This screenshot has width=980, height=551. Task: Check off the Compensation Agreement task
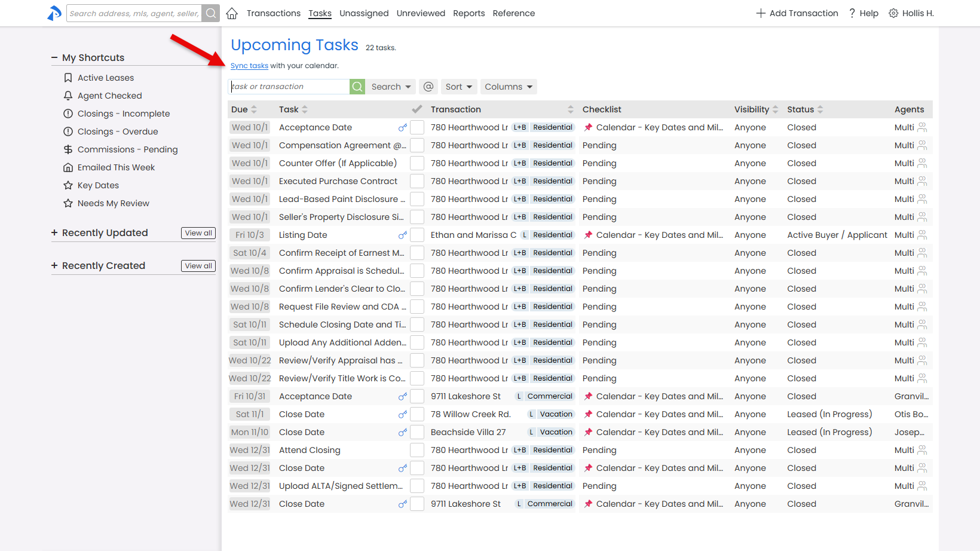(417, 145)
